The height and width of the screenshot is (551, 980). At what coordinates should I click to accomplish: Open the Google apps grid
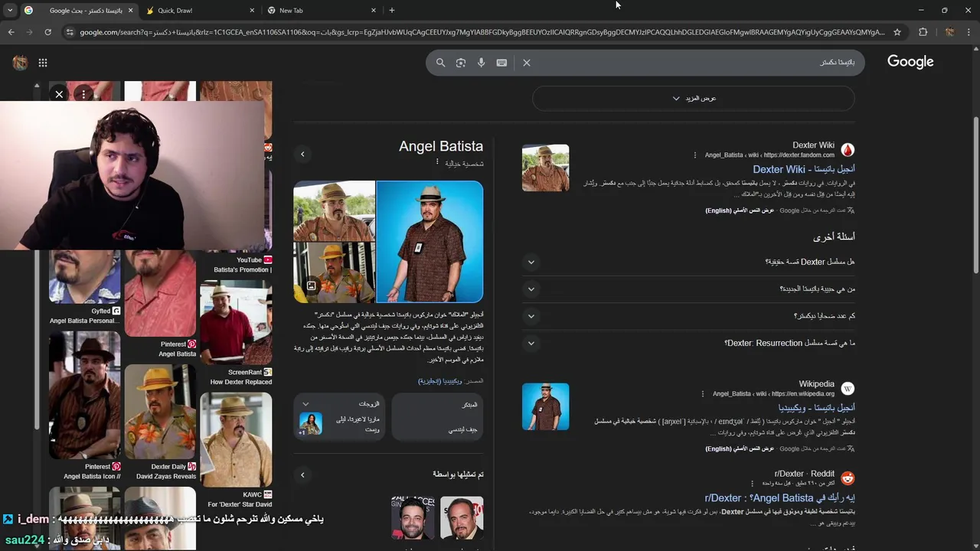[x=43, y=63]
